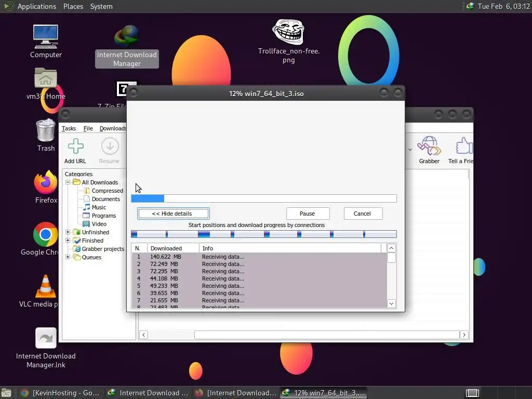This screenshot has width=532, height=399.
Task: Pause the win7_64_bit_3.iso download
Action: 308,214
